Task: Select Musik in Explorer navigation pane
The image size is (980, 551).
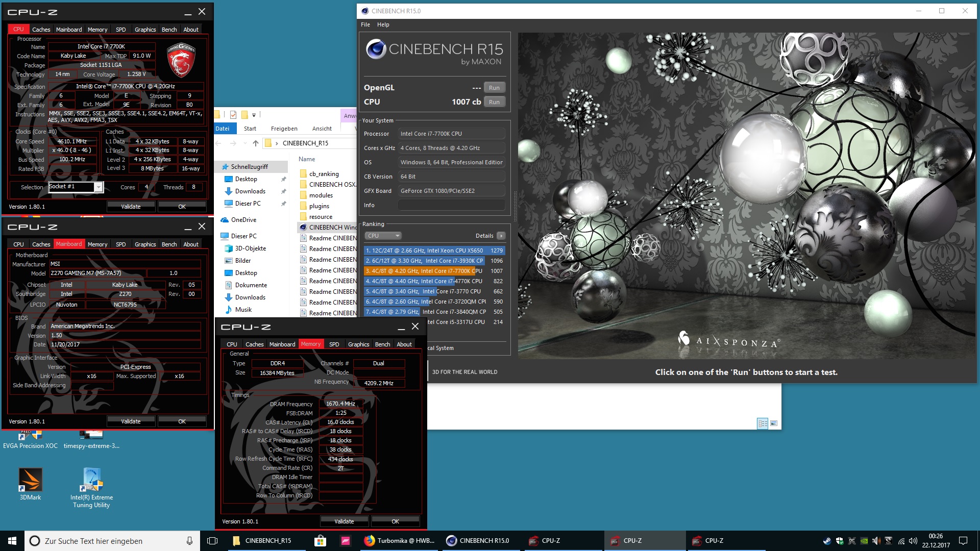Action: pyautogui.click(x=243, y=310)
